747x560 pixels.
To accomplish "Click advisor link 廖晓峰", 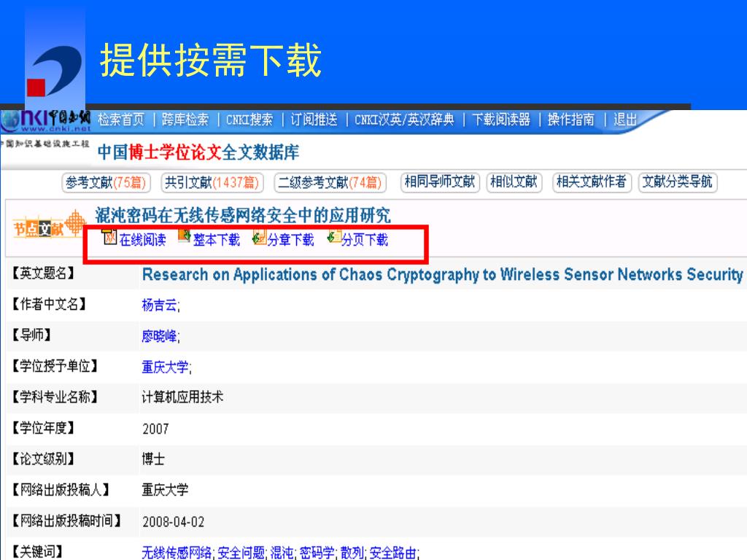I will tap(159, 336).
